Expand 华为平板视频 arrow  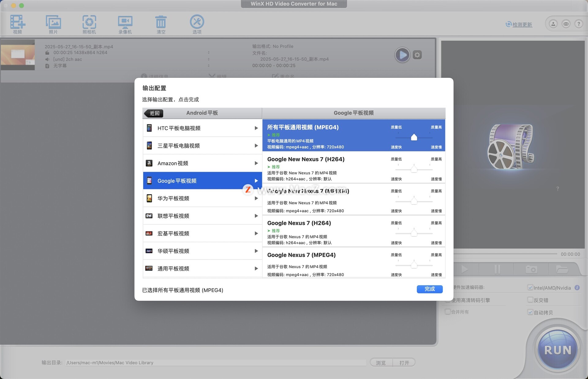point(256,198)
